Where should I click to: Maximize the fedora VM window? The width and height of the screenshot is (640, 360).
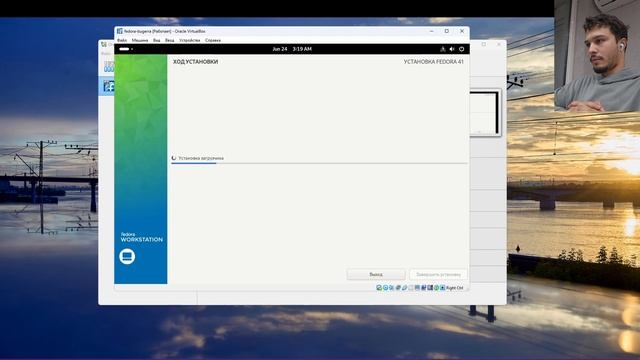(447, 31)
